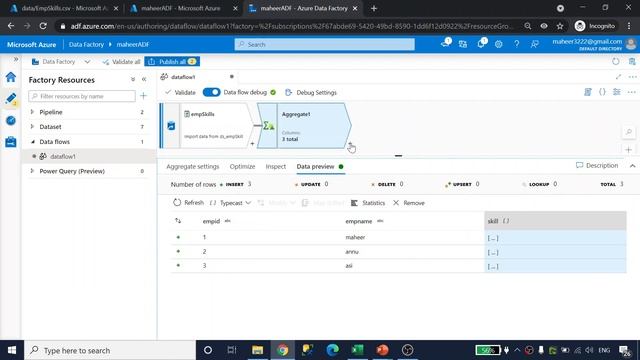Click Validate button in dataflow toolbar
The width and height of the screenshot is (640, 360).
(180, 93)
